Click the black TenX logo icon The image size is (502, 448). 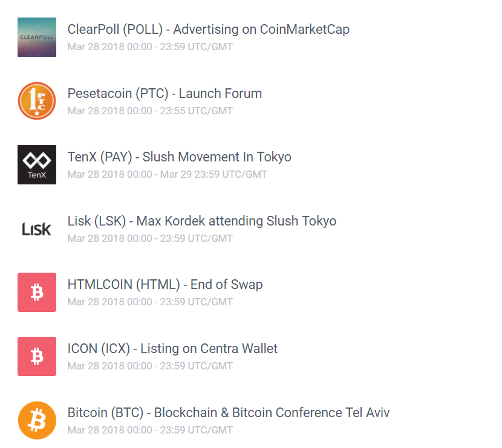pos(37,164)
